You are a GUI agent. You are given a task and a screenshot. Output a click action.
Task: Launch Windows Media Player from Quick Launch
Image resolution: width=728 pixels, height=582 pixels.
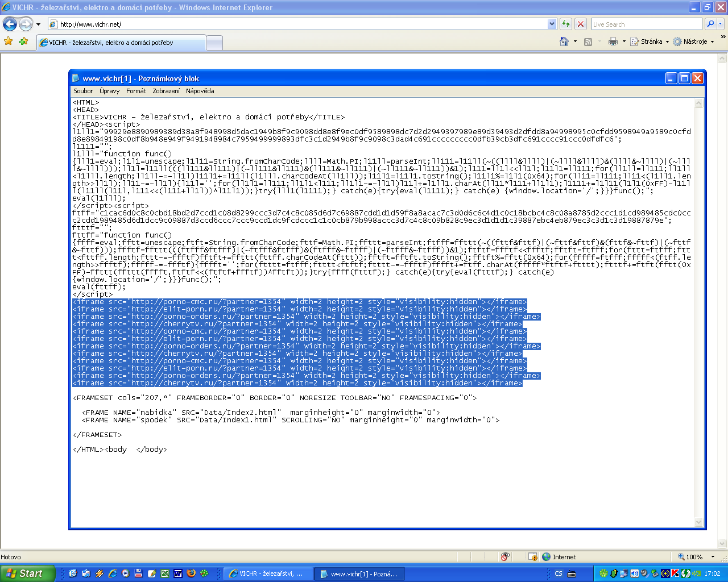(x=126, y=573)
